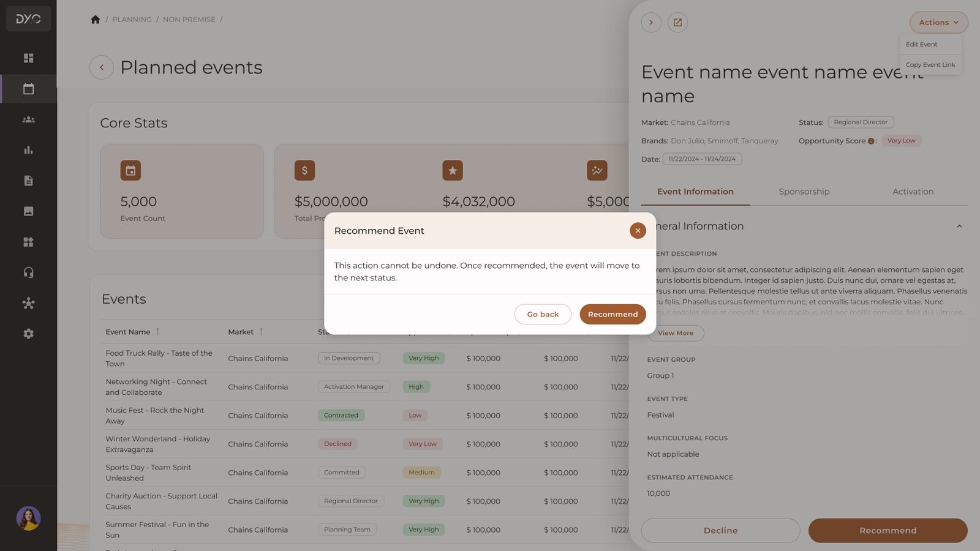The image size is (980, 551).
Task: Open the Actions dropdown
Action: click(x=938, y=23)
